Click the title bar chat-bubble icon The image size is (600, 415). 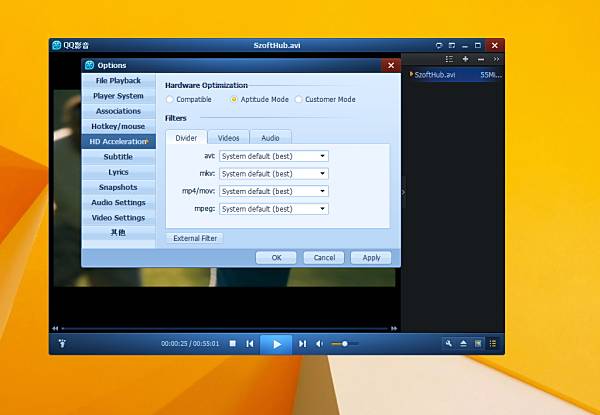point(439,46)
